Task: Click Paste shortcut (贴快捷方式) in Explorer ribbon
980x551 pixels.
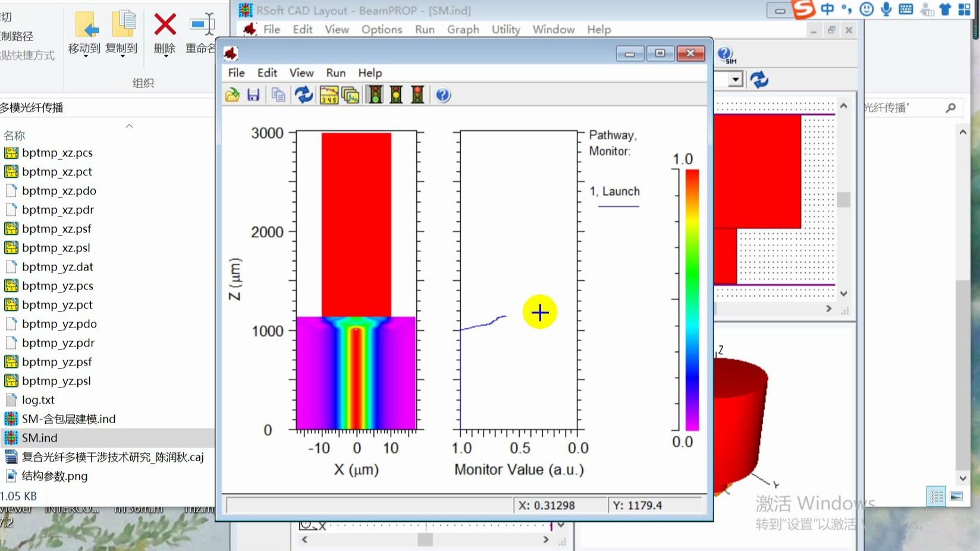Action: click(x=27, y=55)
